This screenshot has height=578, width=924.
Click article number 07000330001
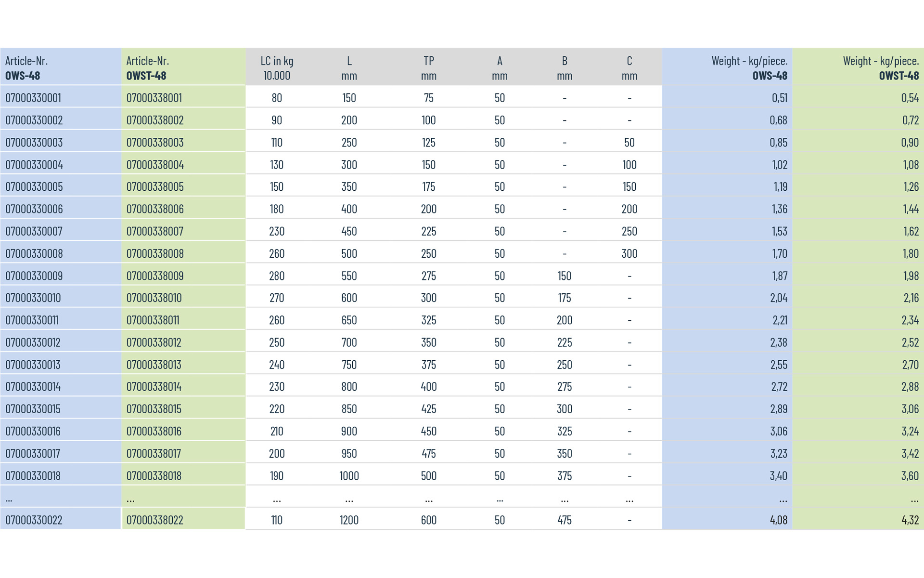click(33, 98)
